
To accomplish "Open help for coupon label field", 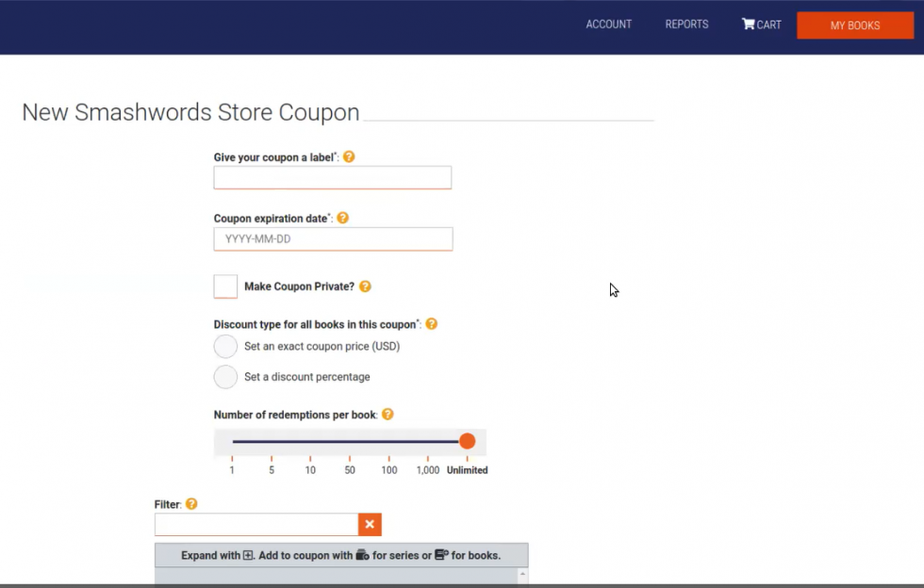I will point(349,156).
